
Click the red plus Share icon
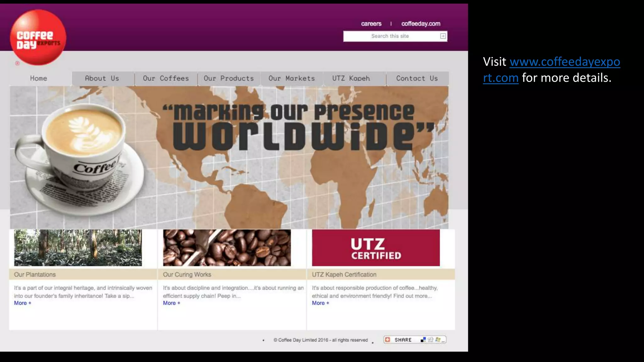tap(387, 340)
